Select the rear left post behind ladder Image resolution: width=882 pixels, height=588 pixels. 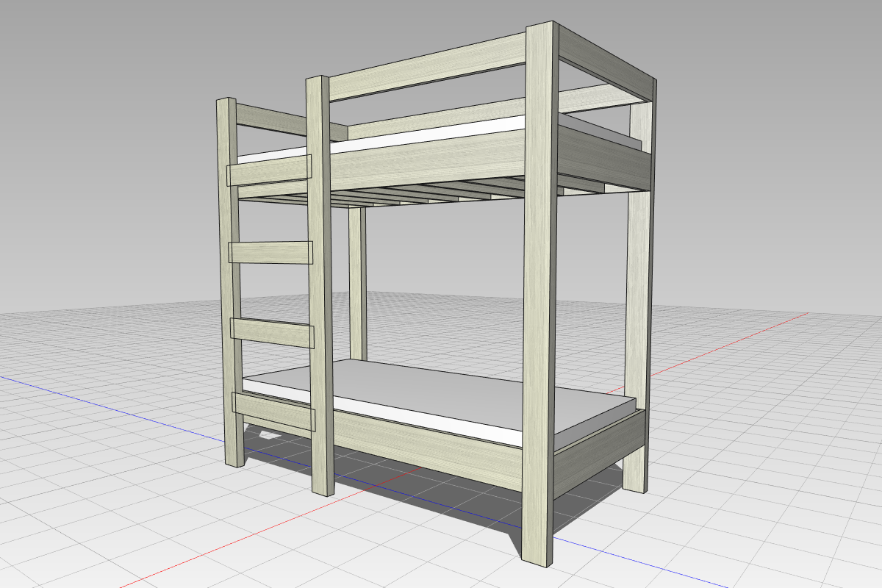tap(358, 283)
